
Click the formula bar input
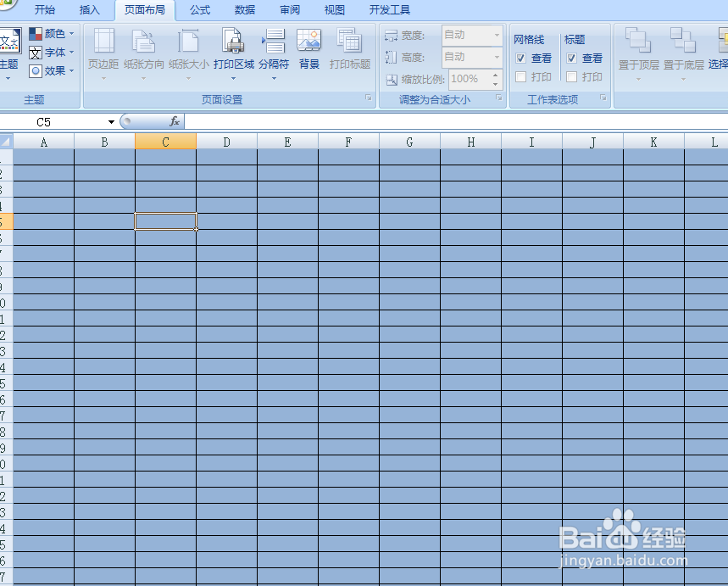coord(456,122)
